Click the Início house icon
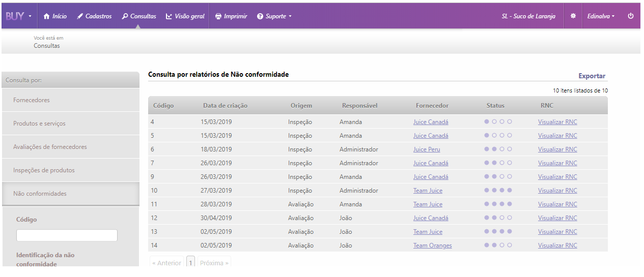Image resolution: width=644 pixels, height=277 pixels. 46,16
